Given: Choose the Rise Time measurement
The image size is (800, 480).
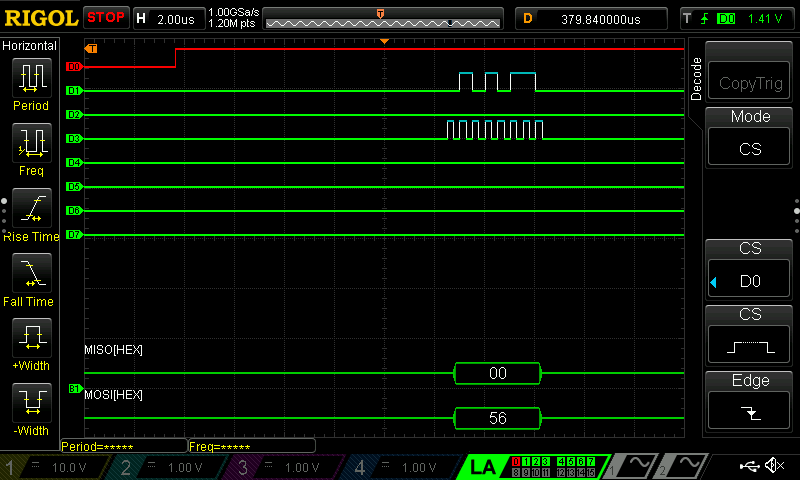Looking at the screenshot, I should click(31, 214).
